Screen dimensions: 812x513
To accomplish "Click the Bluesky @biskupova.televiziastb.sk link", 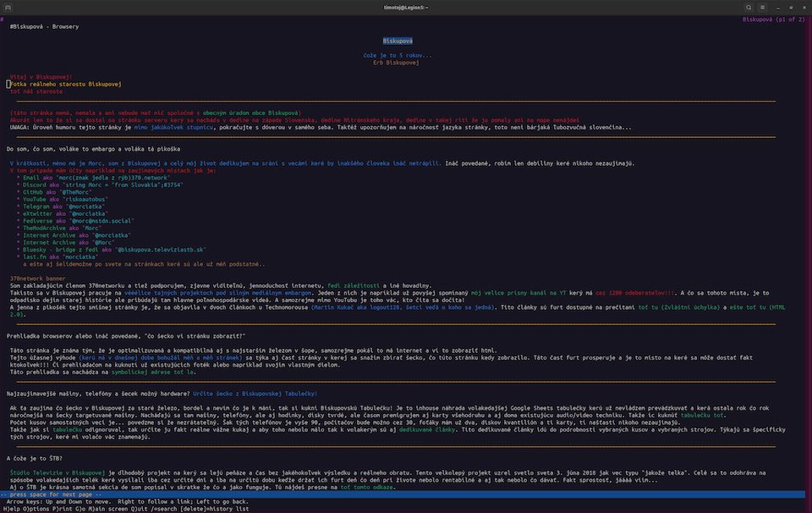I will click(162, 250).
